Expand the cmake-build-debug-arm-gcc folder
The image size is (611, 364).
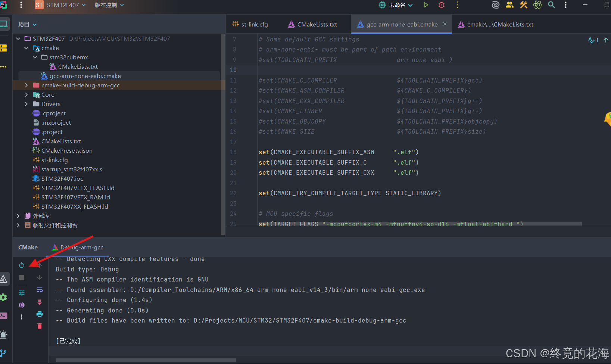(26, 85)
